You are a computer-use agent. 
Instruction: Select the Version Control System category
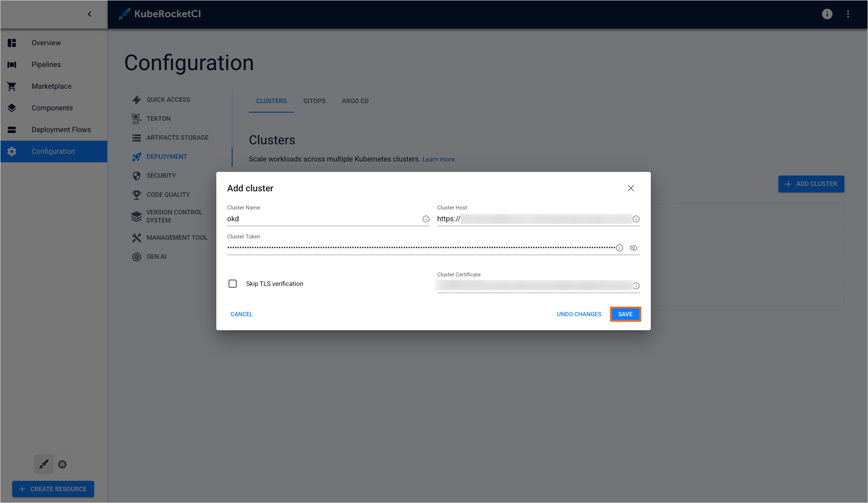coord(174,216)
